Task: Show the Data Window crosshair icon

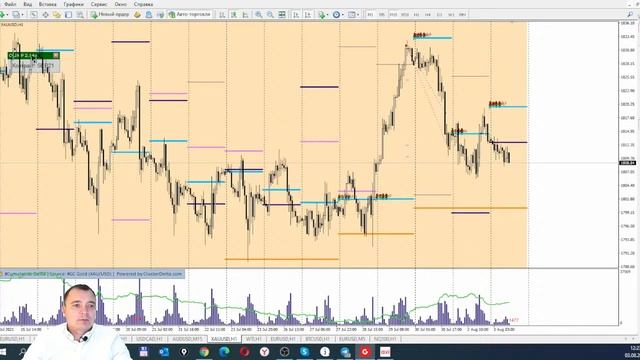Action: click(45, 15)
